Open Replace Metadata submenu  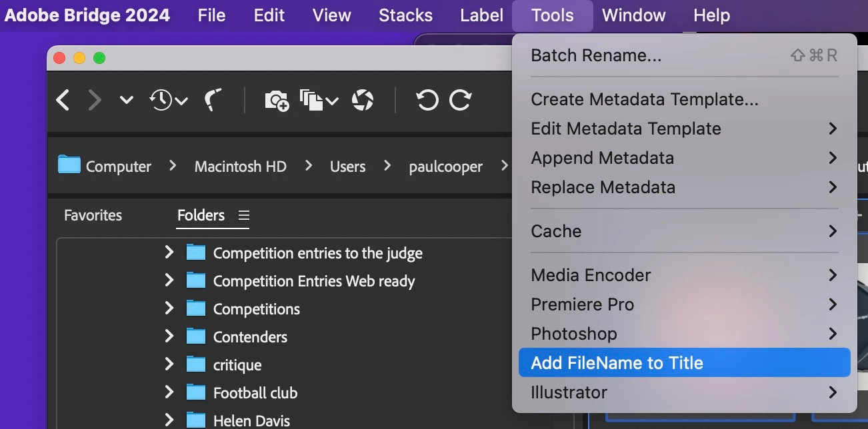684,187
